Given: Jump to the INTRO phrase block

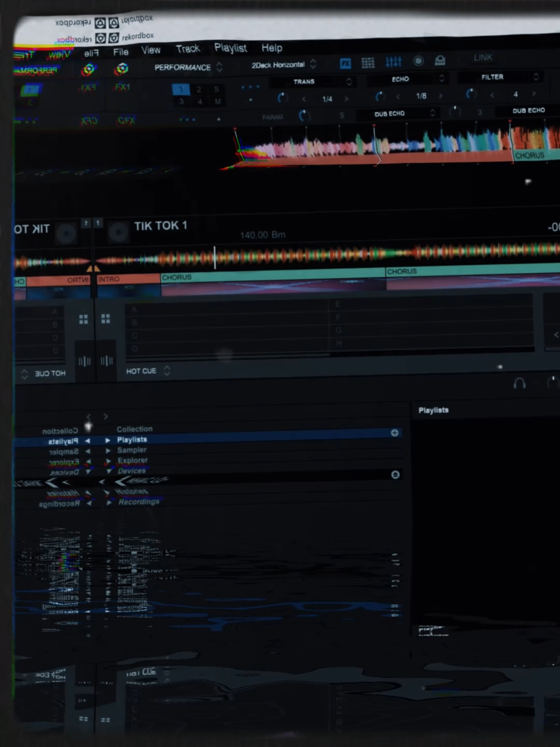Looking at the screenshot, I should pyautogui.click(x=128, y=279).
